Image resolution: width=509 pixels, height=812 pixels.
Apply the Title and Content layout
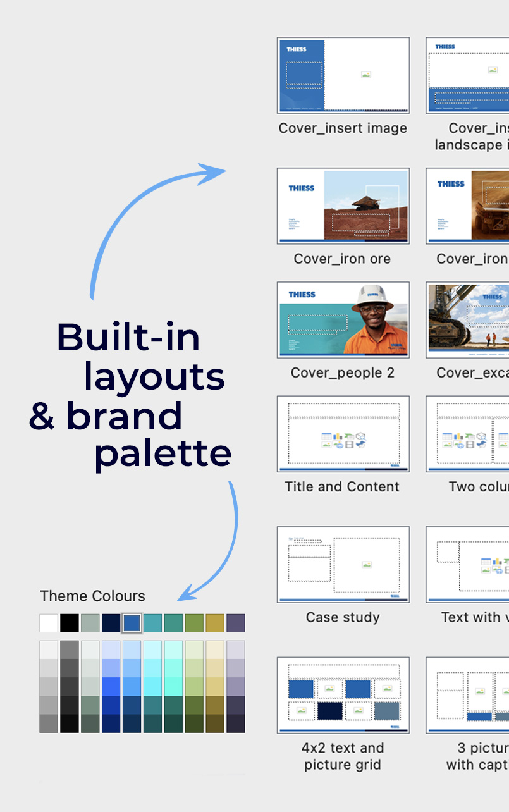click(x=343, y=433)
